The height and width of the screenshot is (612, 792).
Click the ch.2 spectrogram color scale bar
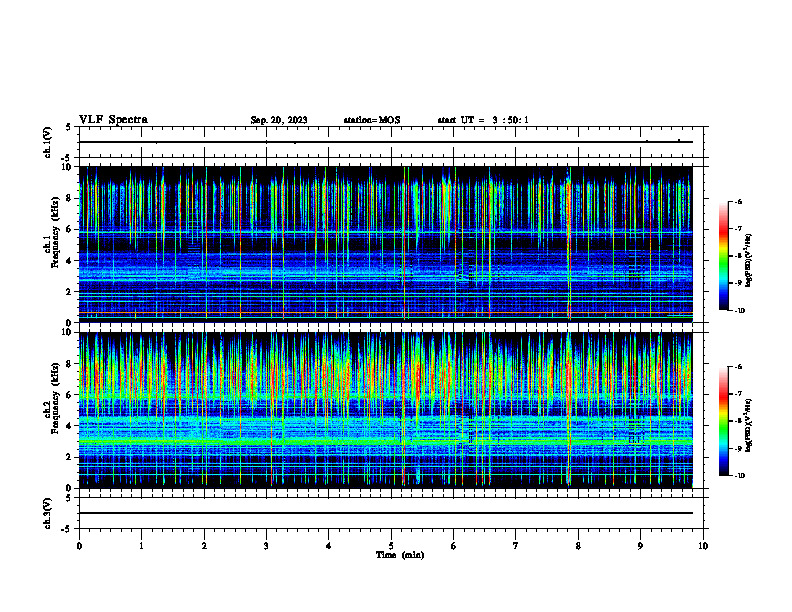click(x=724, y=421)
